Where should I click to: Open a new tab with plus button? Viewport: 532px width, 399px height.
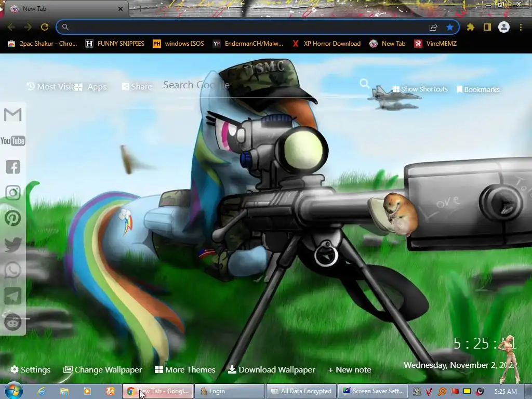[x=139, y=9]
